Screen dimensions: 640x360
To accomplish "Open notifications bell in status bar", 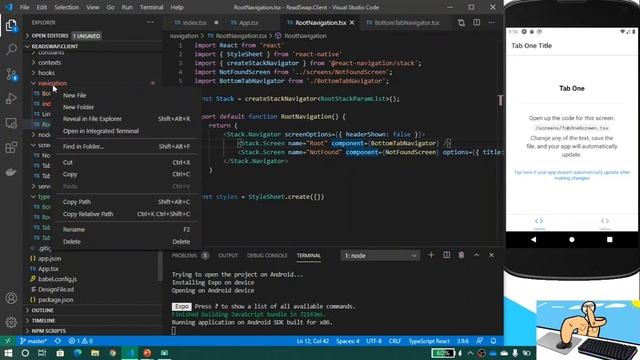I will coord(493,341).
